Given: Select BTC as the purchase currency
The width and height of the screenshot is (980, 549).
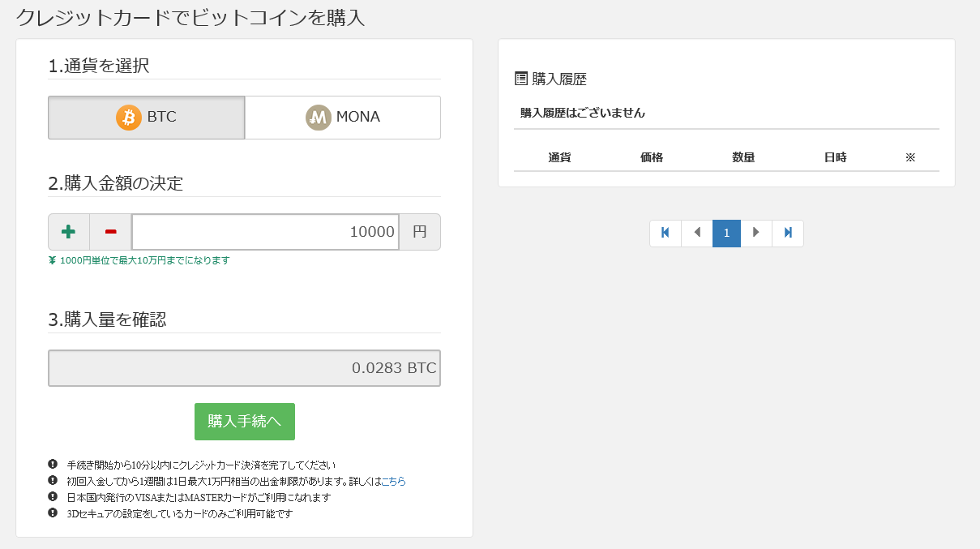Looking at the screenshot, I should pos(147,118).
